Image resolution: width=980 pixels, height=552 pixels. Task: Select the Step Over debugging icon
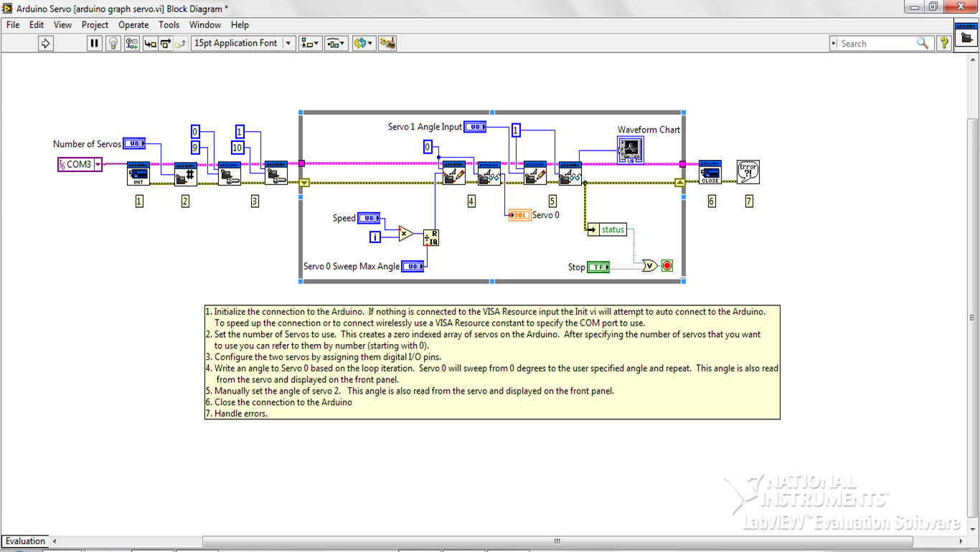(x=166, y=43)
